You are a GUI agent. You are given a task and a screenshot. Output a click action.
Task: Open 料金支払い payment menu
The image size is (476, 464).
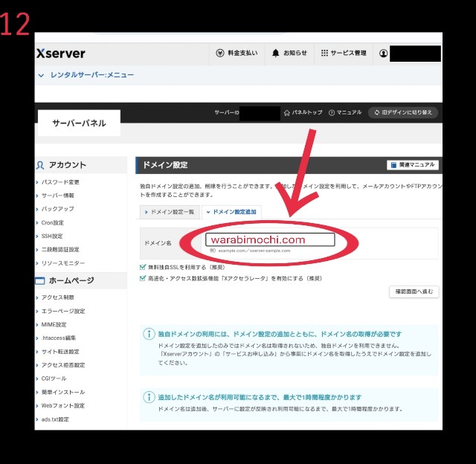pyautogui.click(x=237, y=53)
